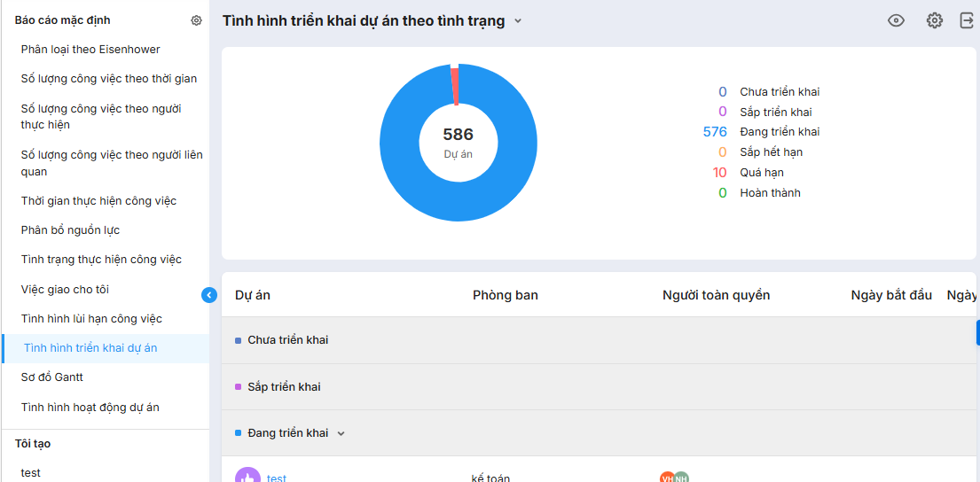Expand the Chưa triển khai group row

[287, 340]
